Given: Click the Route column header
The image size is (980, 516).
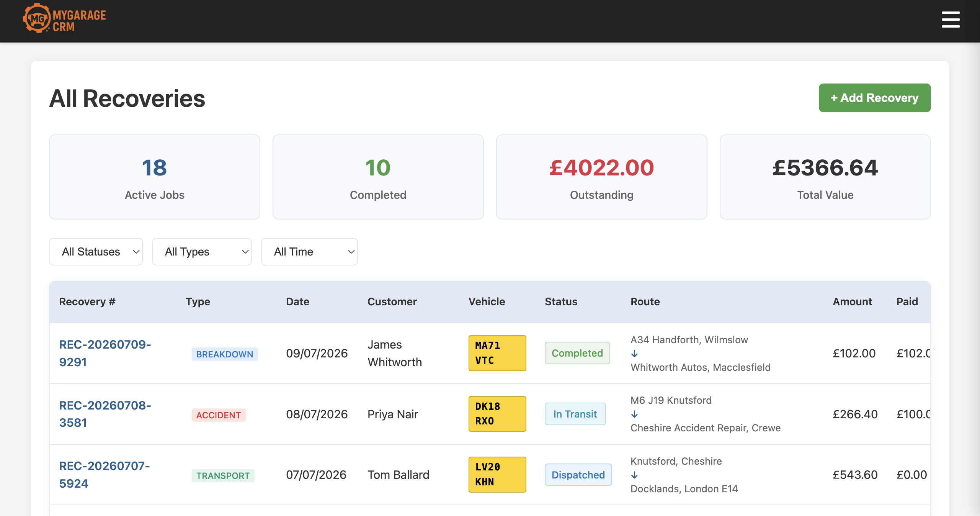Looking at the screenshot, I should 645,302.
